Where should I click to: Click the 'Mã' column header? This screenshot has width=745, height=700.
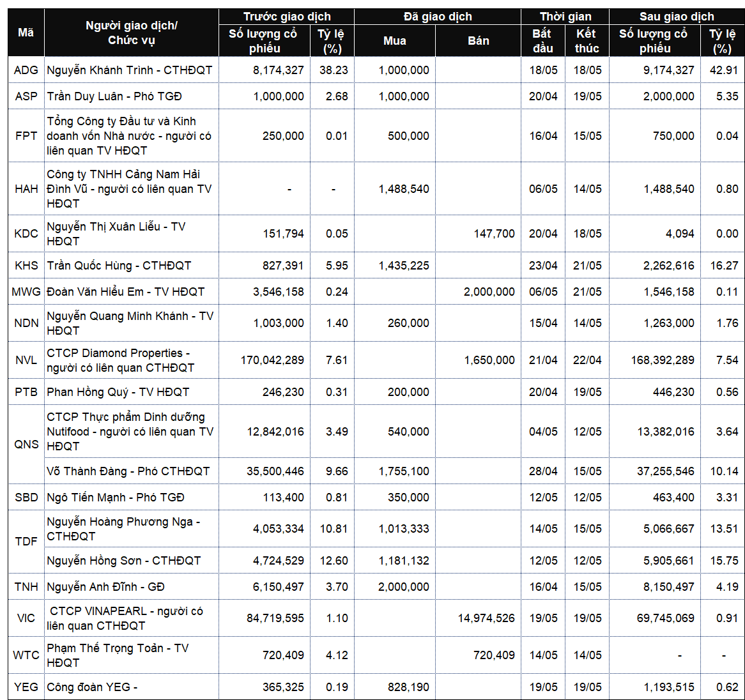pyautogui.click(x=26, y=33)
